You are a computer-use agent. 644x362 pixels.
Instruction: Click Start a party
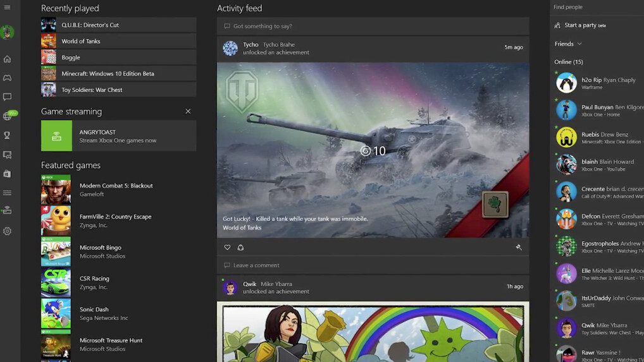coord(580,25)
